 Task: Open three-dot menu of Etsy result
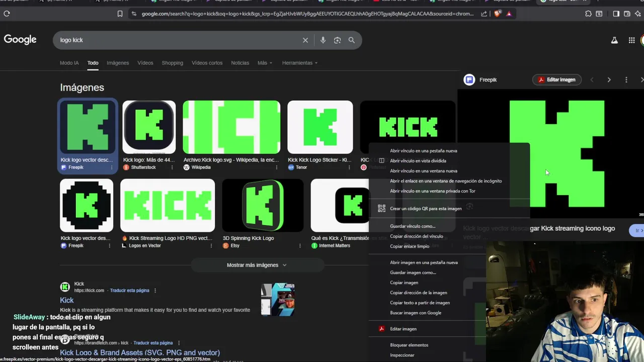click(x=300, y=246)
